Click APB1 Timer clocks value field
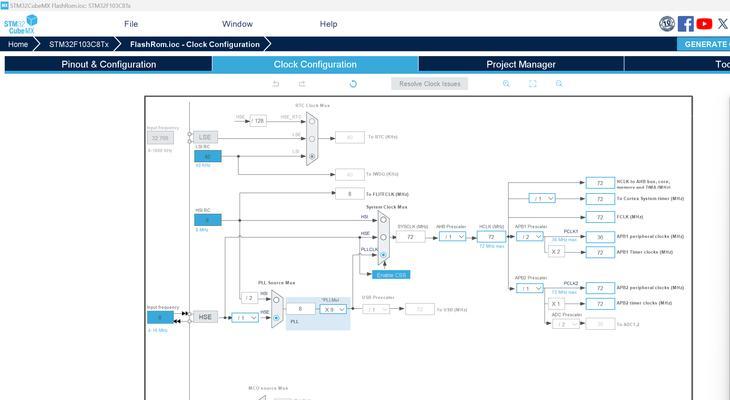Image resolution: width=730 pixels, height=400 pixels. click(600, 252)
